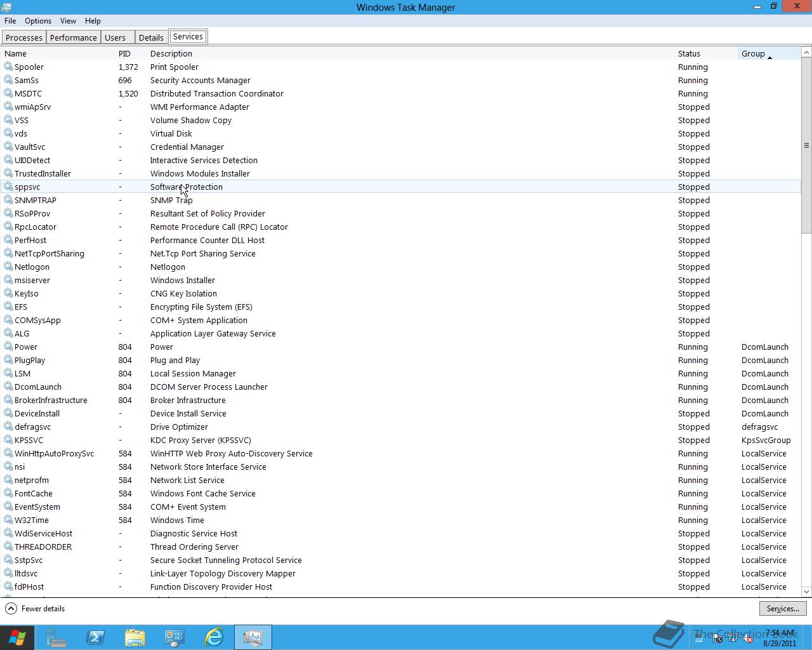Image resolution: width=812 pixels, height=650 pixels.
Task: Click the scrollbar down arrow
Action: tap(807, 592)
